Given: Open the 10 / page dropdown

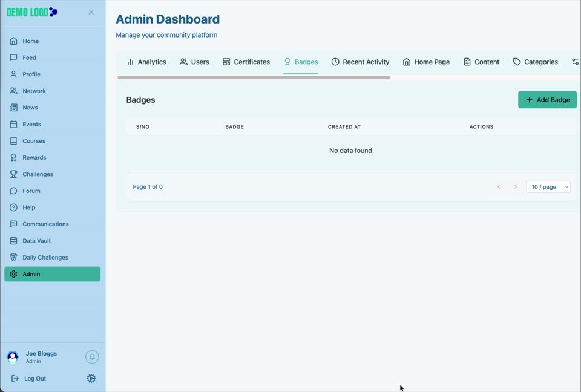Looking at the screenshot, I should pos(548,187).
